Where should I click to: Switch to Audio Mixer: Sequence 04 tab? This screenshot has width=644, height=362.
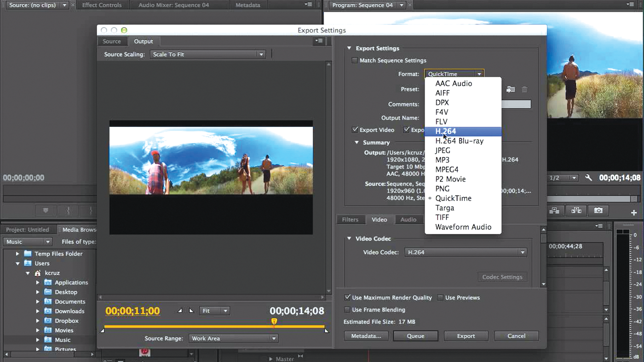(173, 5)
